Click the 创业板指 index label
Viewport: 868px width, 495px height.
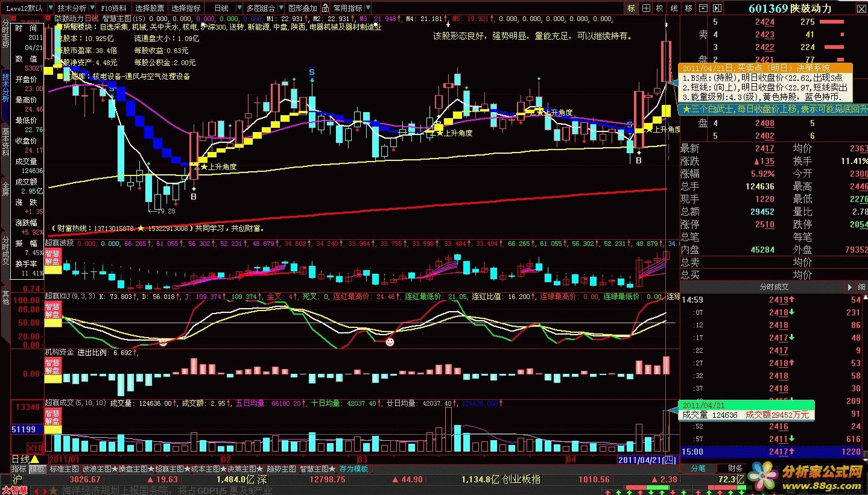pos(521,479)
